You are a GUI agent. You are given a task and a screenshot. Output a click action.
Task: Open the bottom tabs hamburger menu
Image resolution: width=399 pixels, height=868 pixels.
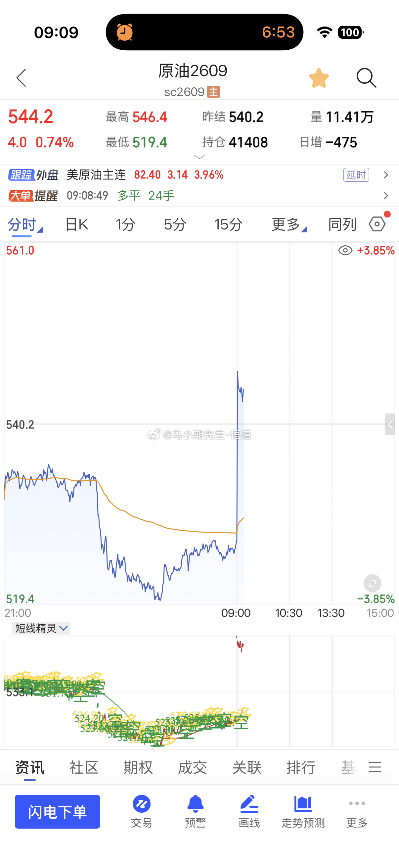375,767
